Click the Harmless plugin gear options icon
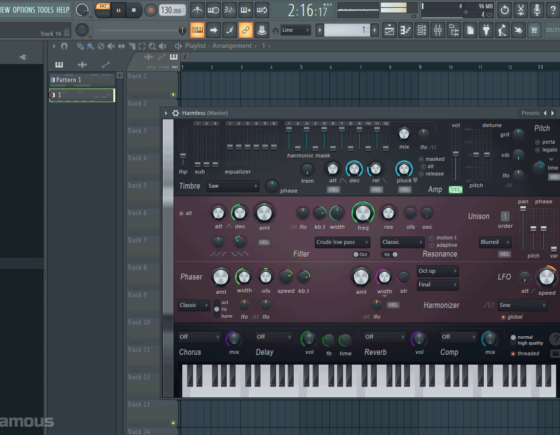The height and width of the screenshot is (435, 560). click(175, 113)
